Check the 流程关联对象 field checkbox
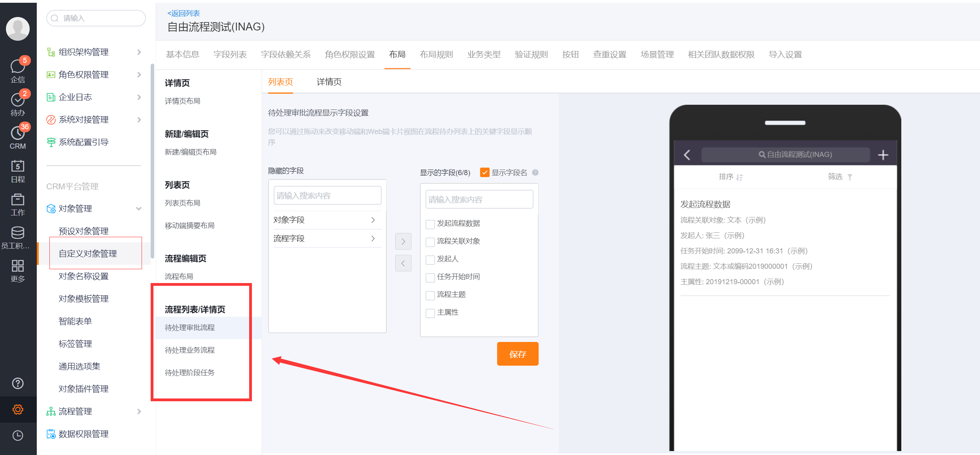 tap(430, 242)
